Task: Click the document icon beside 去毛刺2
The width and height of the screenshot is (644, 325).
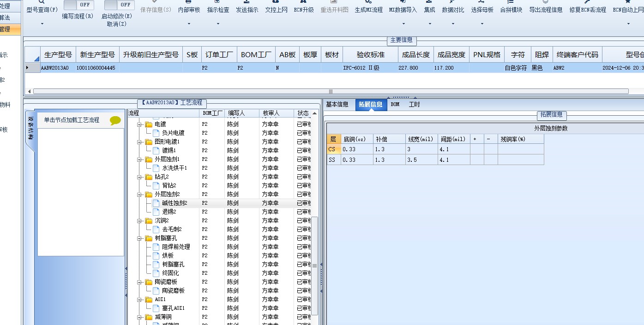Action: (x=156, y=229)
